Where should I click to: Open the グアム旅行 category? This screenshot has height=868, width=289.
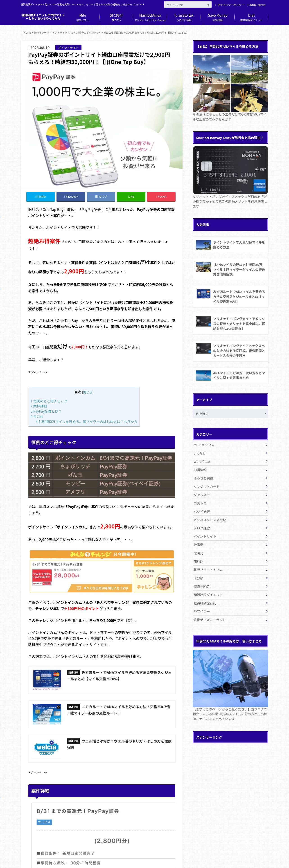click(x=230, y=495)
